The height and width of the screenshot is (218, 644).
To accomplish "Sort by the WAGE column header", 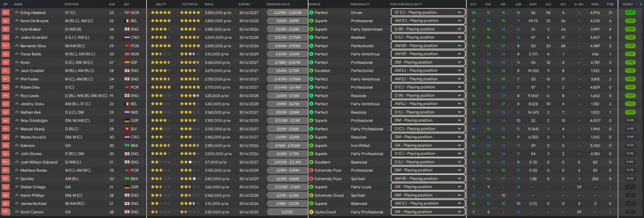I will [x=209, y=4].
